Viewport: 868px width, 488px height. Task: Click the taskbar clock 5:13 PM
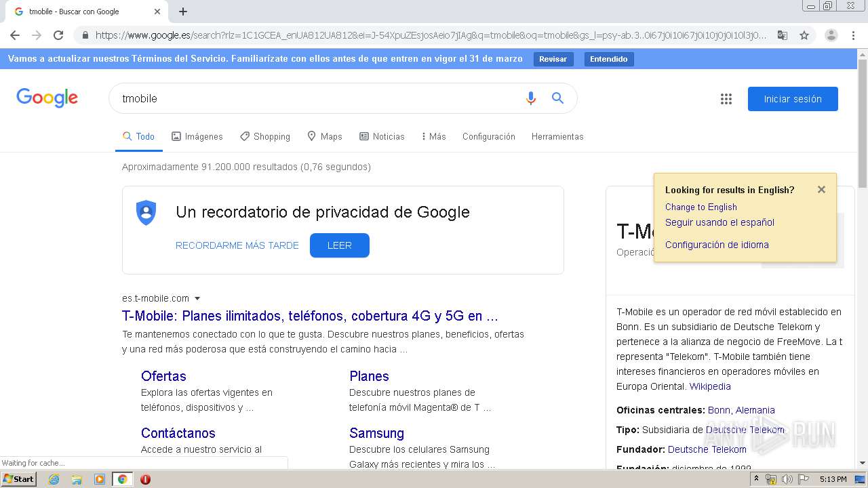833,479
